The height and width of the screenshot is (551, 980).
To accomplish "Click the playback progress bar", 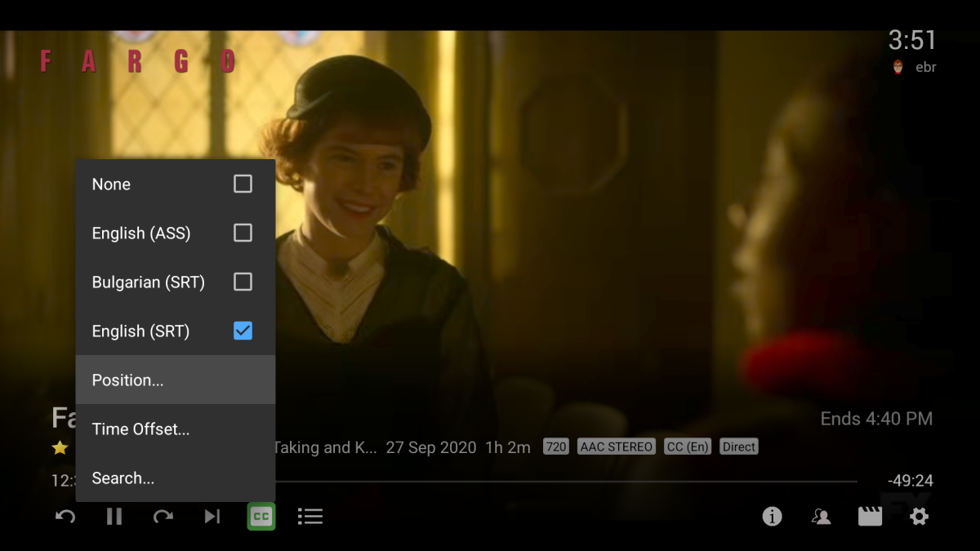I will (x=566, y=482).
